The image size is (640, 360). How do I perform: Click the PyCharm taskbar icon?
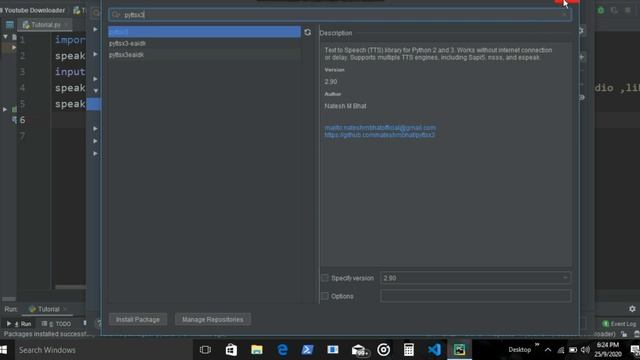(x=460, y=350)
